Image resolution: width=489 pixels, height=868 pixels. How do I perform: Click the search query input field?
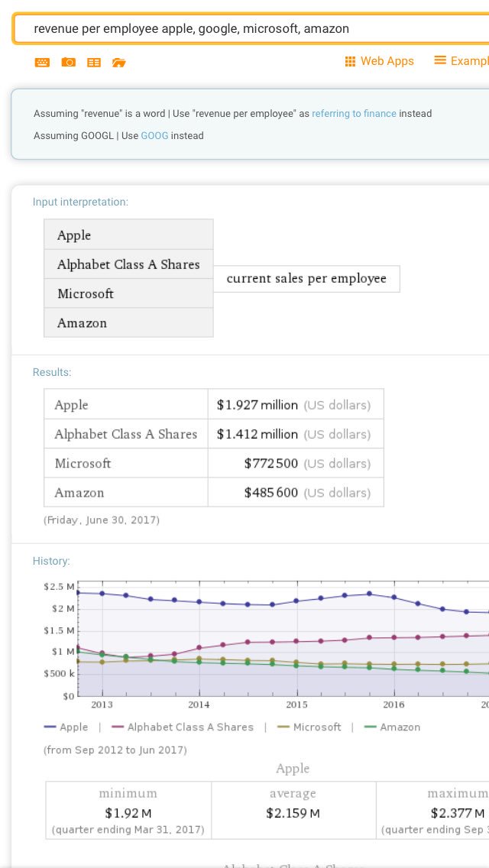pos(251,28)
